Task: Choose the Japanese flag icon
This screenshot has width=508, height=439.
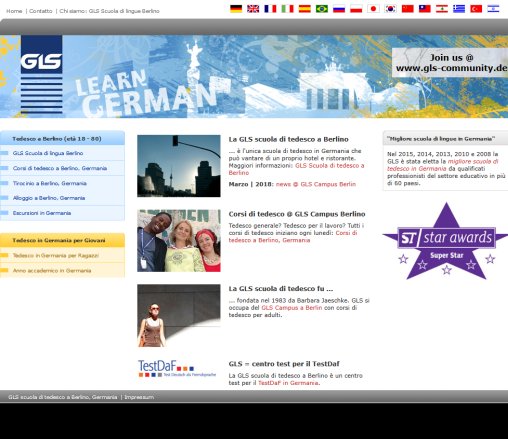Action: (373, 9)
